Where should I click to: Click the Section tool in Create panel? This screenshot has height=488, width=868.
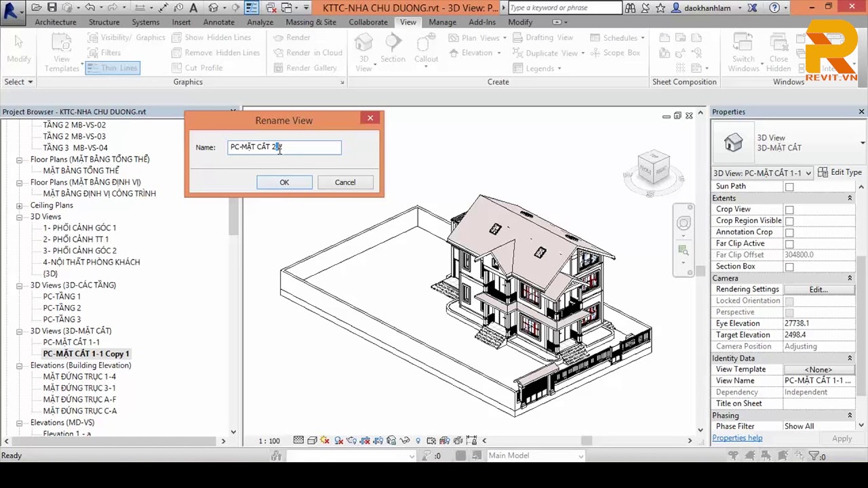[393, 49]
